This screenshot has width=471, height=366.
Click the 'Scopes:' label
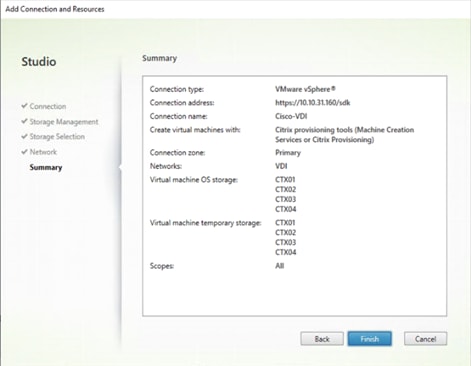162,266
